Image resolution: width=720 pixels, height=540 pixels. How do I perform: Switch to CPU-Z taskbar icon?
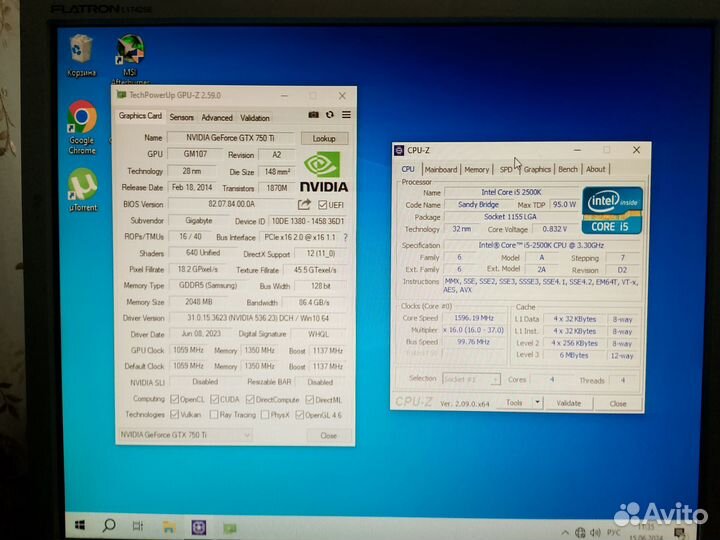coord(198,527)
